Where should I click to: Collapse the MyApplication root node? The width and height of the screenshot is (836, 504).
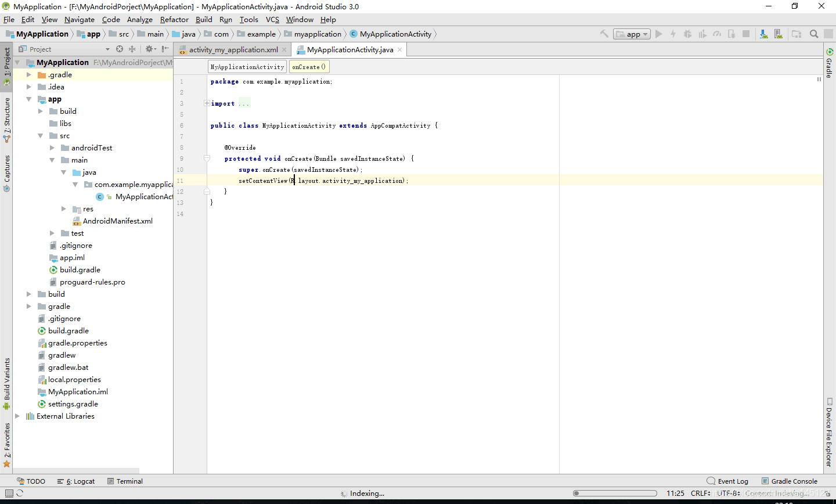[x=17, y=63]
